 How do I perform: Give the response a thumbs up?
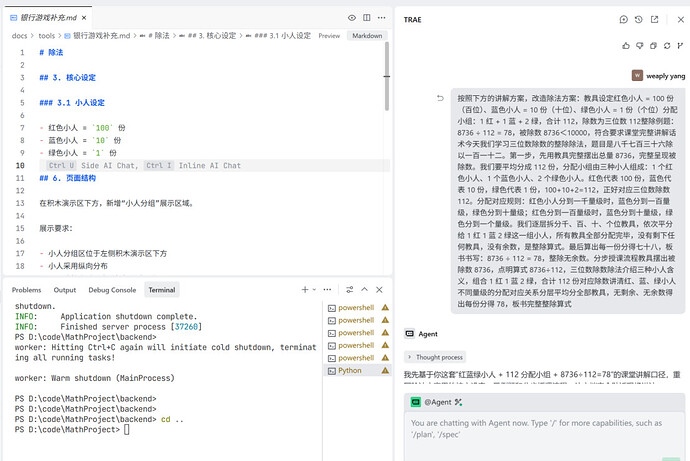coord(626,46)
